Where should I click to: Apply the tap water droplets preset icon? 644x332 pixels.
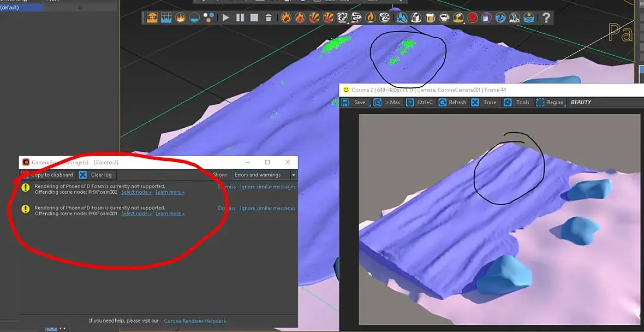(x=402, y=17)
